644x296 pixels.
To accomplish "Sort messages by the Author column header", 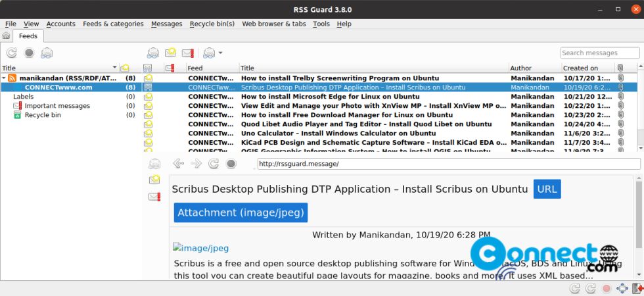I will (x=535, y=68).
